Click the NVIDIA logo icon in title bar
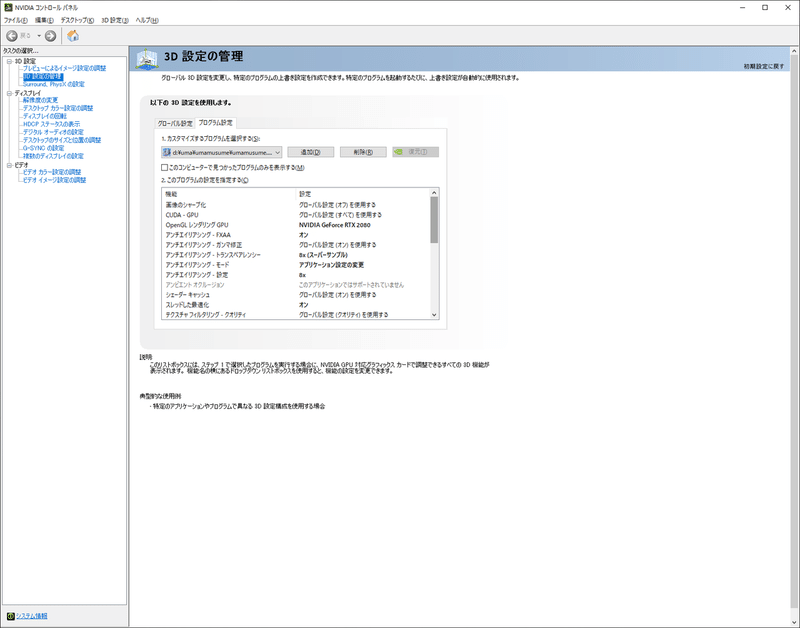The image size is (800, 628). pyautogui.click(x=8, y=7)
